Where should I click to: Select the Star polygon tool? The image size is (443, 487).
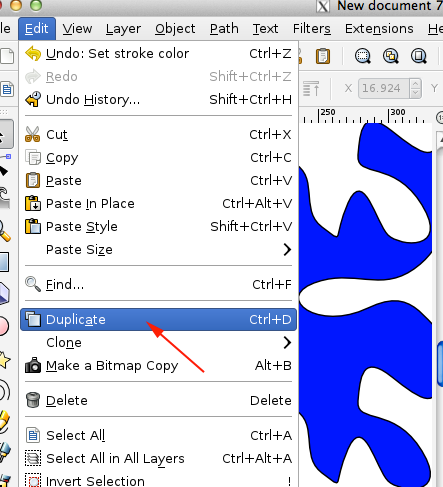[4, 360]
